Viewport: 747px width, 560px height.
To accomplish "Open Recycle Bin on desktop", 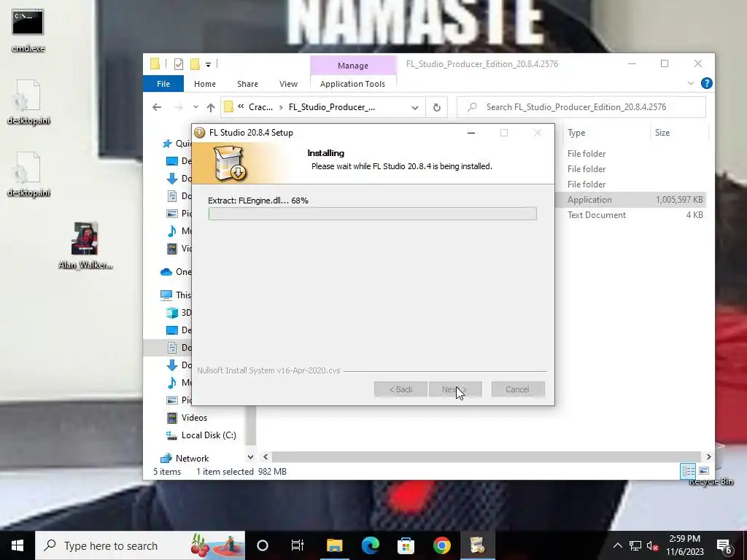I will (x=711, y=481).
